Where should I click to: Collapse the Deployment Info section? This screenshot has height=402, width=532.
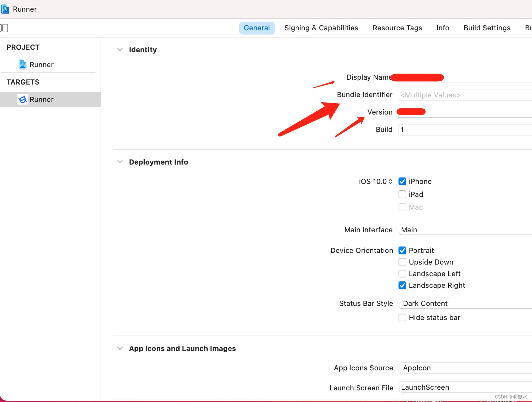point(120,162)
